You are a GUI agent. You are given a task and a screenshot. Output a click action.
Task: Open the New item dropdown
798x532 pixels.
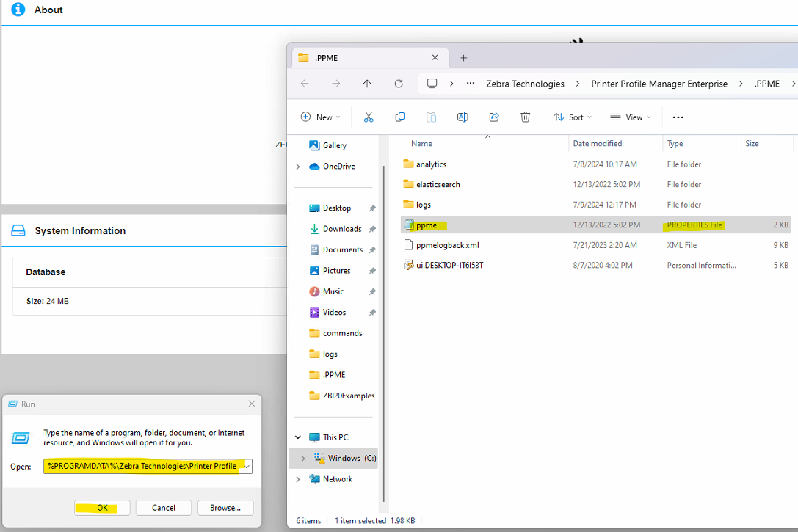[x=320, y=117]
